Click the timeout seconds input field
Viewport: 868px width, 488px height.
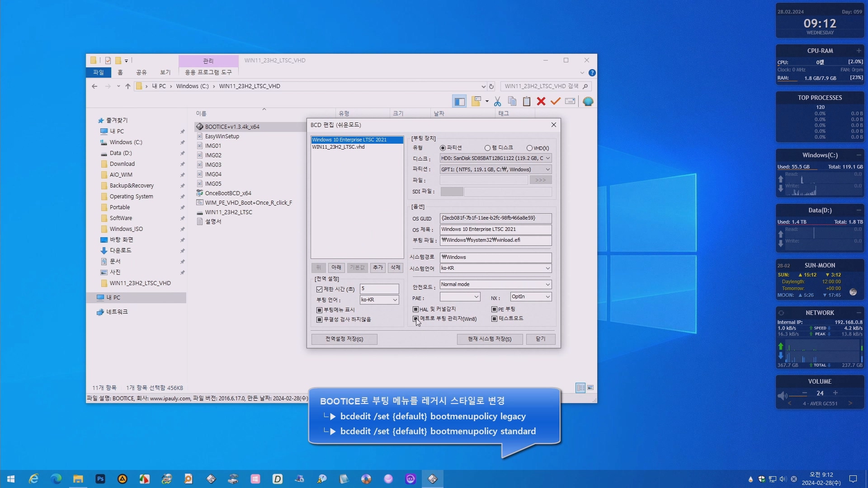(379, 289)
